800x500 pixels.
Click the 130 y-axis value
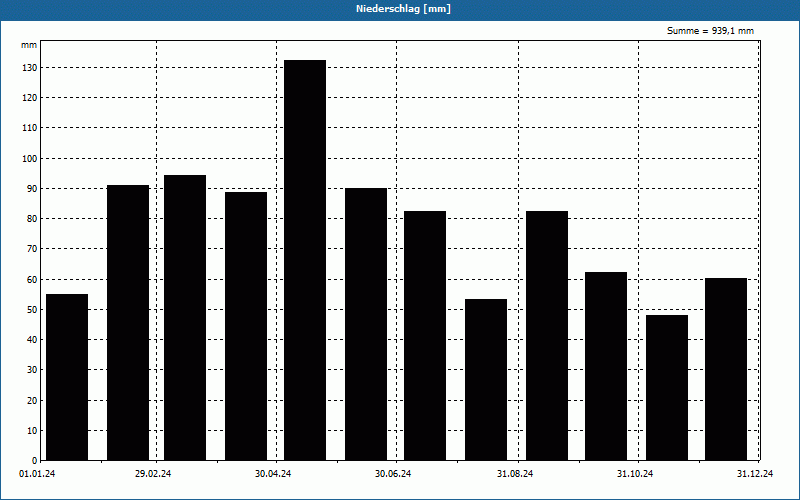(30, 68)
